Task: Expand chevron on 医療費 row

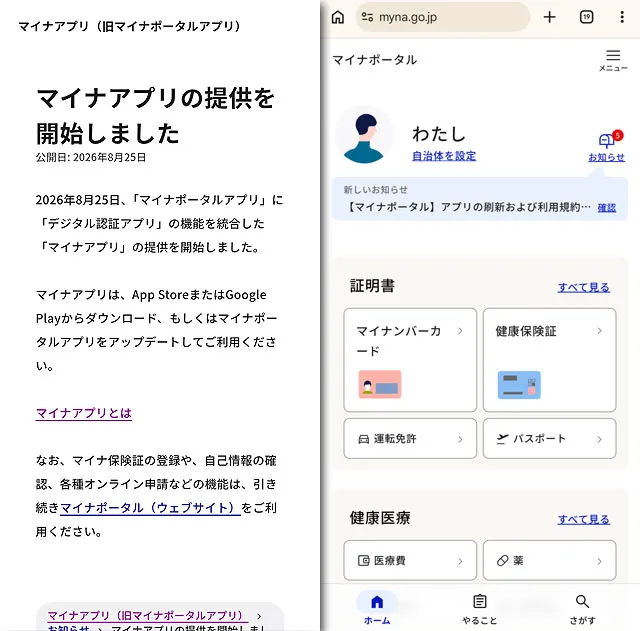Action: coord(460,561)
